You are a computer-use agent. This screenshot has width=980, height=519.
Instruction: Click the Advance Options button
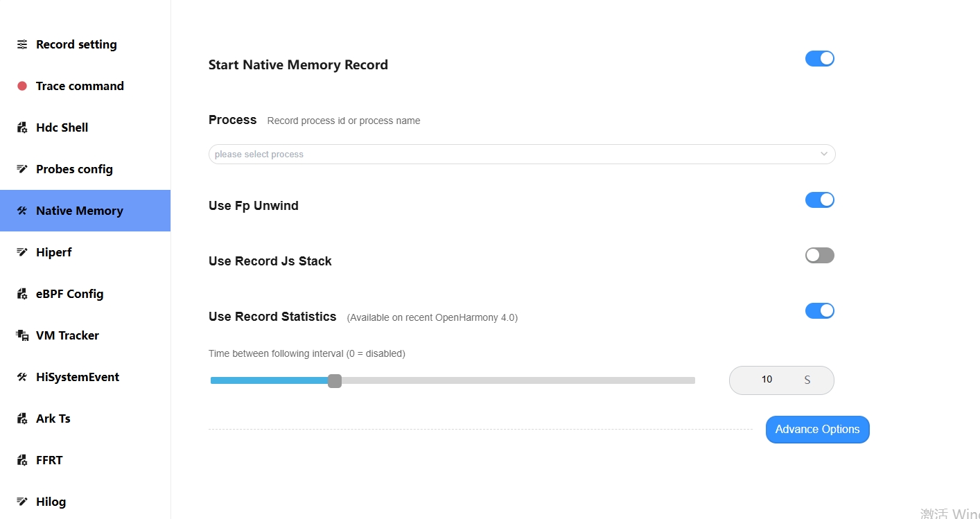[818, 430]
